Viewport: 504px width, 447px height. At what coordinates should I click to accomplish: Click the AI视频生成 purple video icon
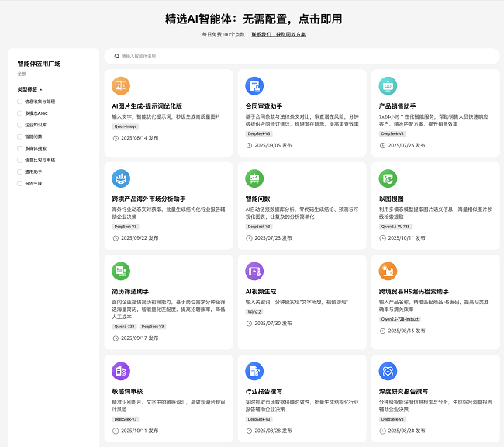[x=254, y=271]
